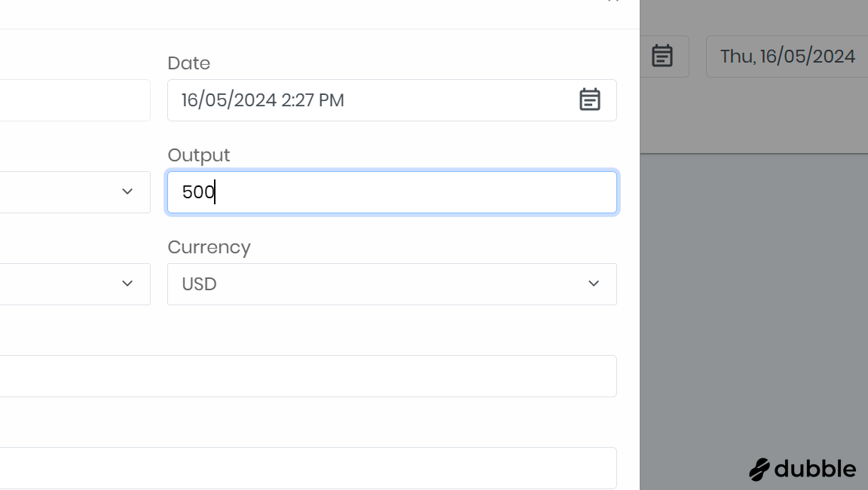Open the partially visible dropdown left of Output field
The height and width of the screenshot is (490, 868).
[x=68, y=192]
